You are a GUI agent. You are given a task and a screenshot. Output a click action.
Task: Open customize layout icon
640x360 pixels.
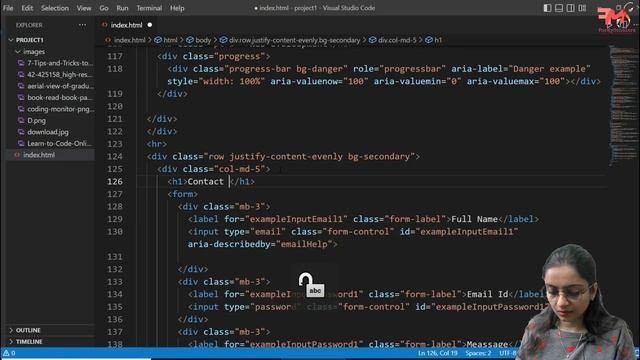pos(582,8)
